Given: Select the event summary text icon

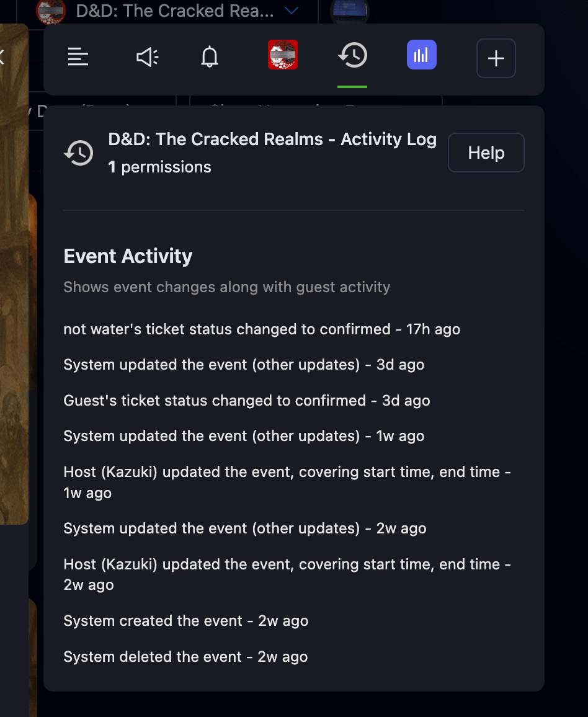Looking at the screenshot, I should (x=78, y=56).
